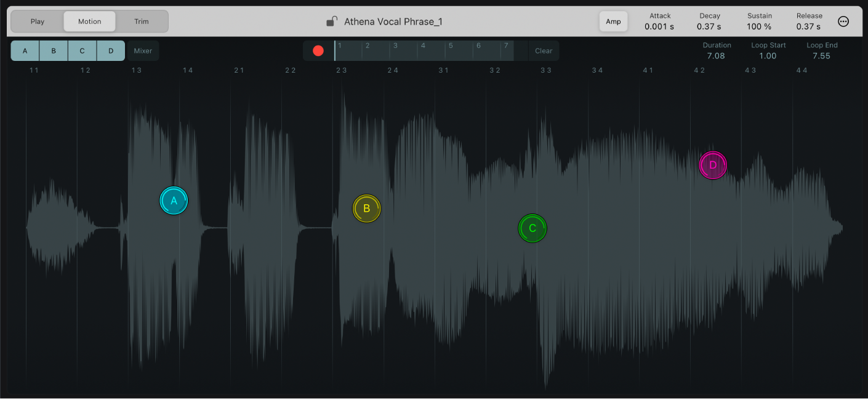868x400 pixels.
Task: Open the Mixer view
Action: (x=142, y=50)
